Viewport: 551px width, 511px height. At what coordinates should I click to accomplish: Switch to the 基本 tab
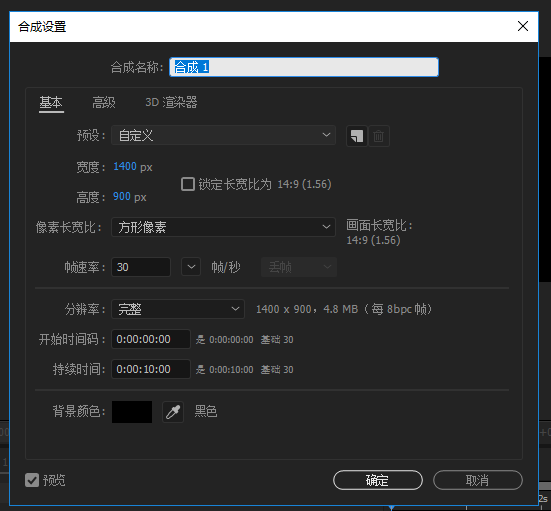pos(51,103)
